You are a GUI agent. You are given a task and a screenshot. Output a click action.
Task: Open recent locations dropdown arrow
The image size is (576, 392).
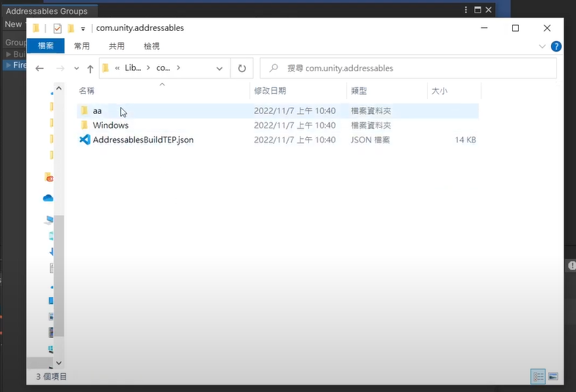pyautogui.click(x=76, y=68)
